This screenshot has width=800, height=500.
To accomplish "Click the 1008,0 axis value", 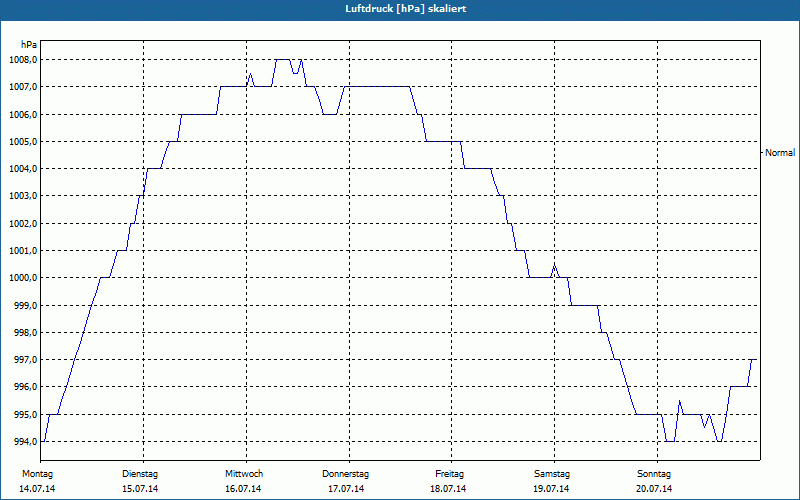I will pyautogui.click(x=23, y=60).
